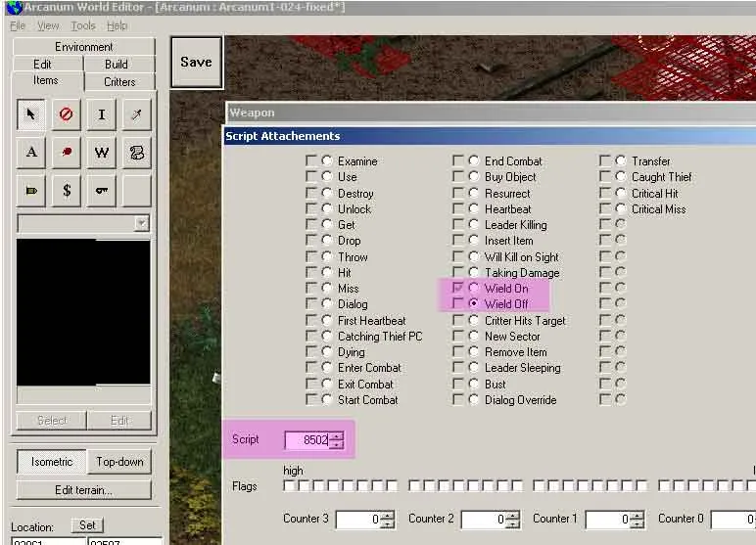Screen dimensions: 756x545
Task: Select the scroll item icon
Action: (x=136, y=153)
